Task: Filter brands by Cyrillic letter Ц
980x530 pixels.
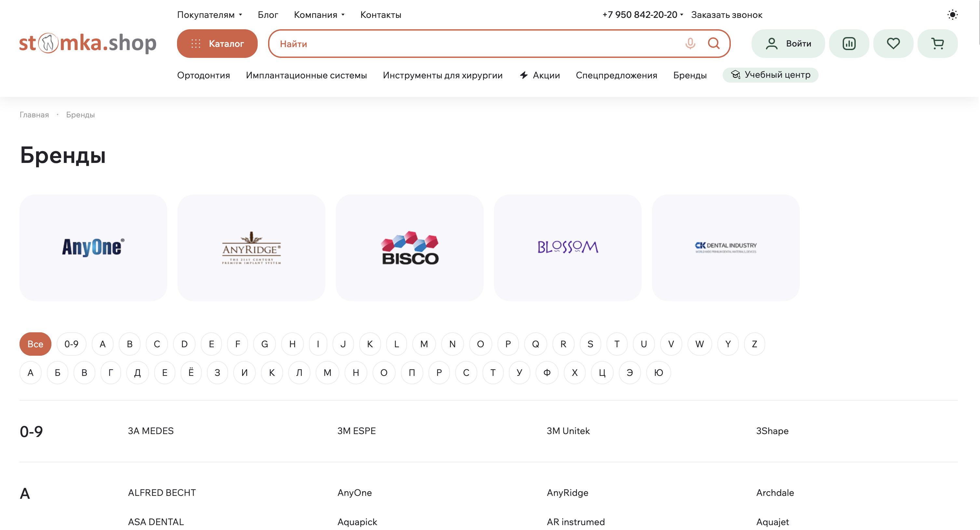Action: [602, 372]
